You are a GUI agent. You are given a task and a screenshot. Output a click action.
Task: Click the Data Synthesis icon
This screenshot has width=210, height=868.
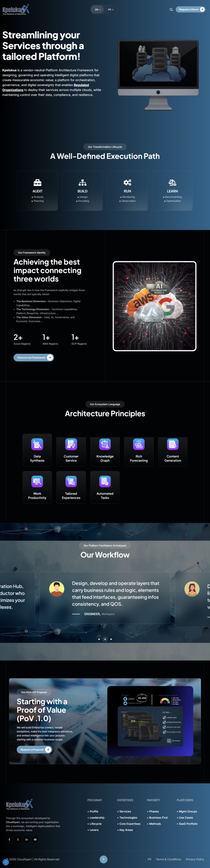37,444
